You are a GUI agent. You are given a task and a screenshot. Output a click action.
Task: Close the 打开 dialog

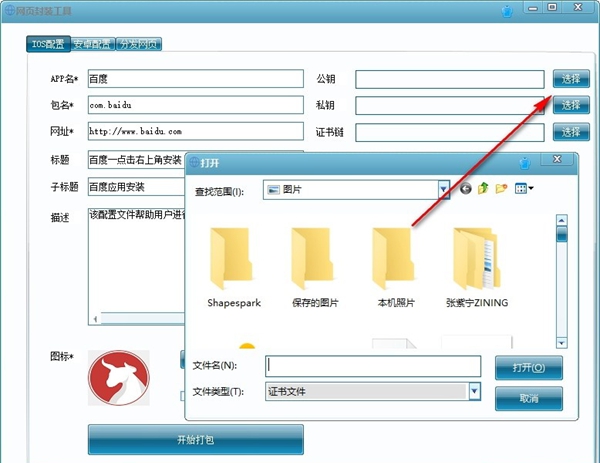[x=557, y=159]
